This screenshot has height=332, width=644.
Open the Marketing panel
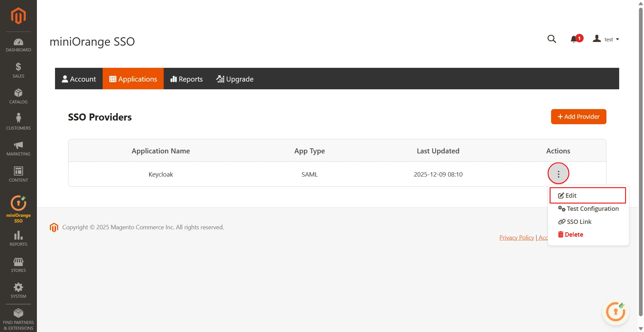click(18, 148)
